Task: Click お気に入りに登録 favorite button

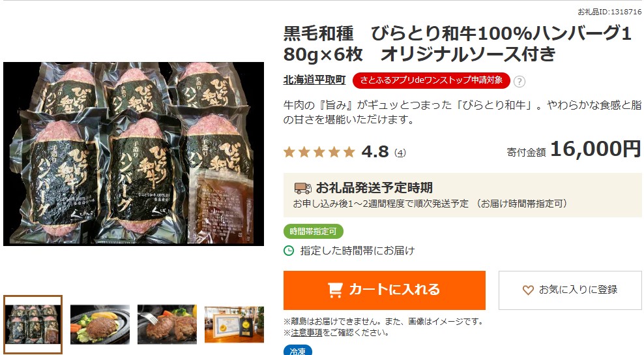Action: click(x=570, y=290)
